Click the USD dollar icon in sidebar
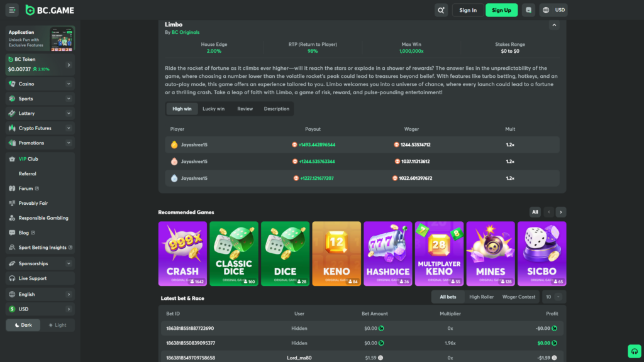644x362 pixels. pyautogui.click(x=12, y=309)
